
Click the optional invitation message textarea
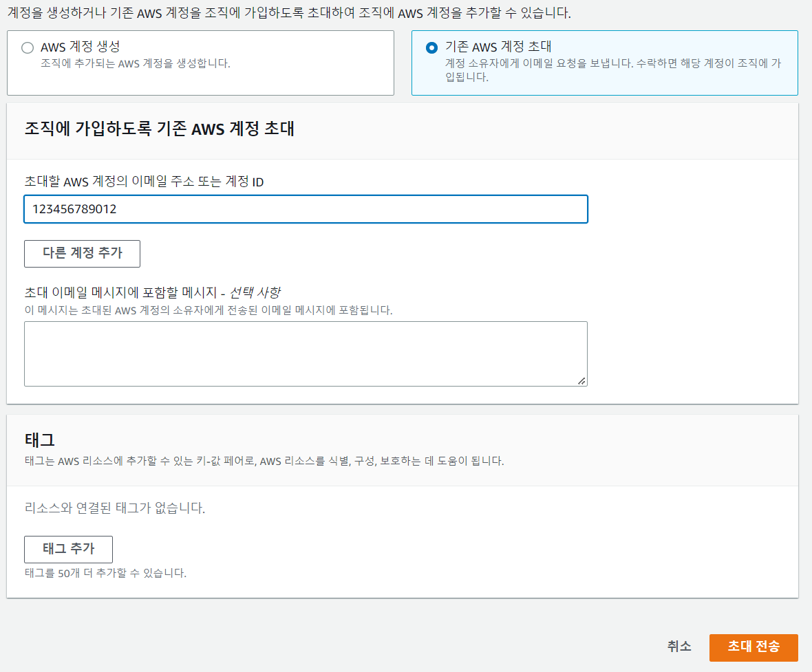coord(306,354)
